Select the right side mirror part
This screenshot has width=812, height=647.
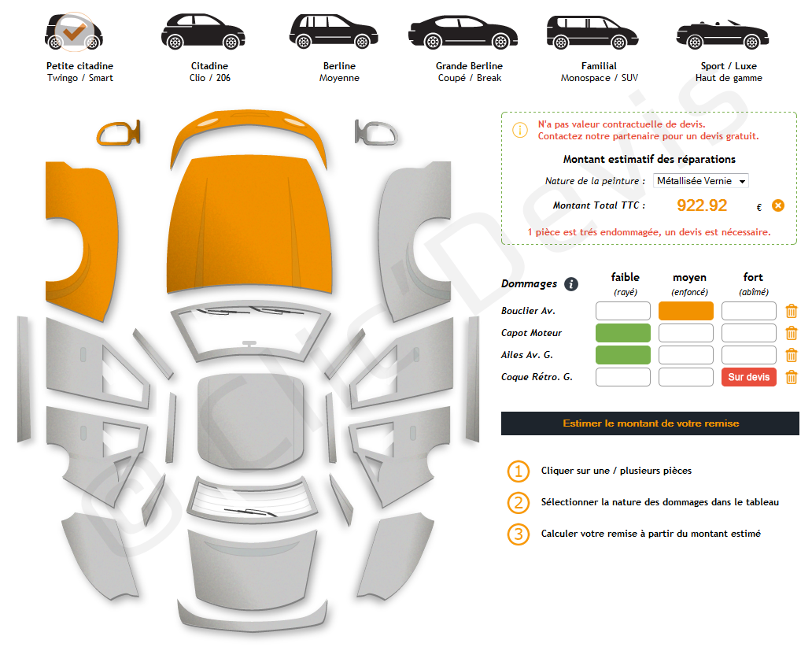pos(376,132)
